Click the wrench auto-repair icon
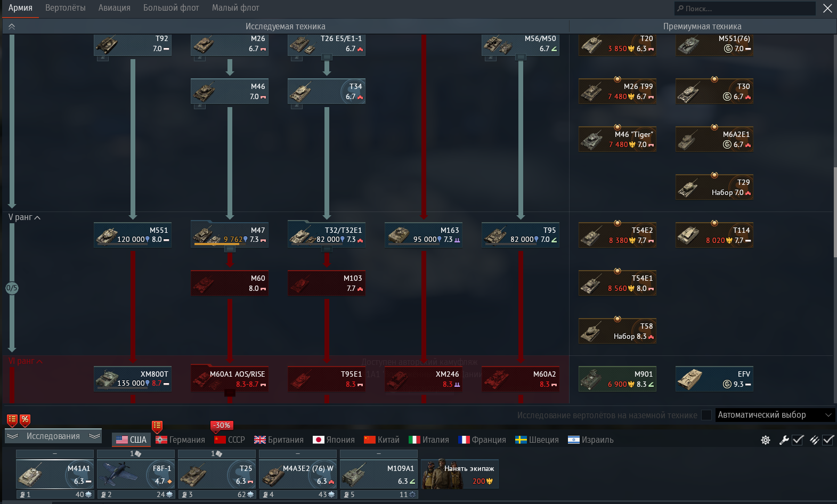The image size is (837, 504). click(784, 440)
